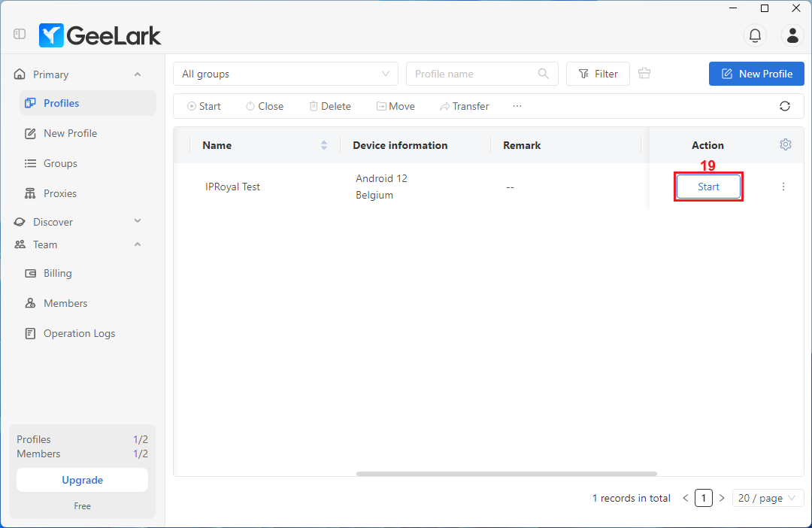Expand the Discover sidebar section
Viewport: 812px width, 528px height.
point(138,221)
